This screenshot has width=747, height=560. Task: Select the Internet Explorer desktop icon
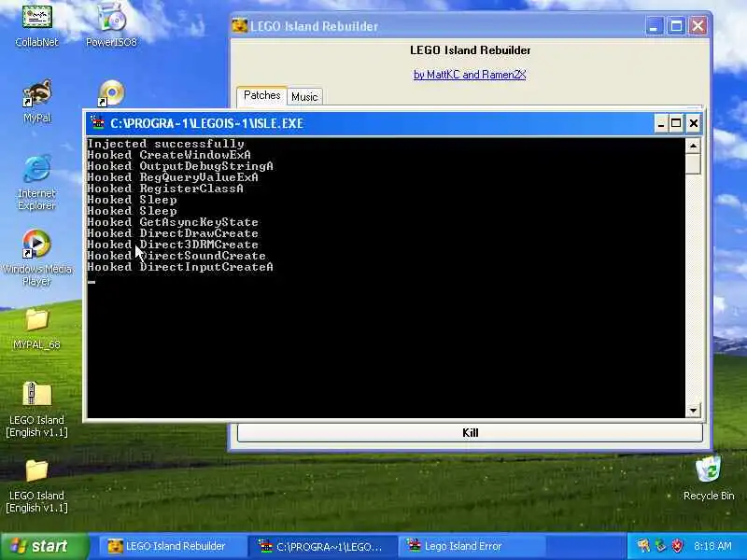(36, 169)
